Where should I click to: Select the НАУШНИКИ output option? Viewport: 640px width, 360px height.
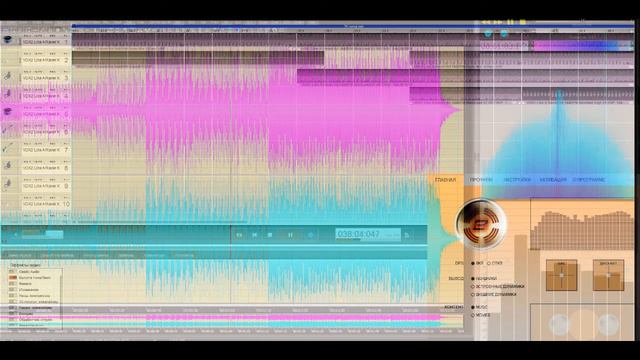click(473, 279)
